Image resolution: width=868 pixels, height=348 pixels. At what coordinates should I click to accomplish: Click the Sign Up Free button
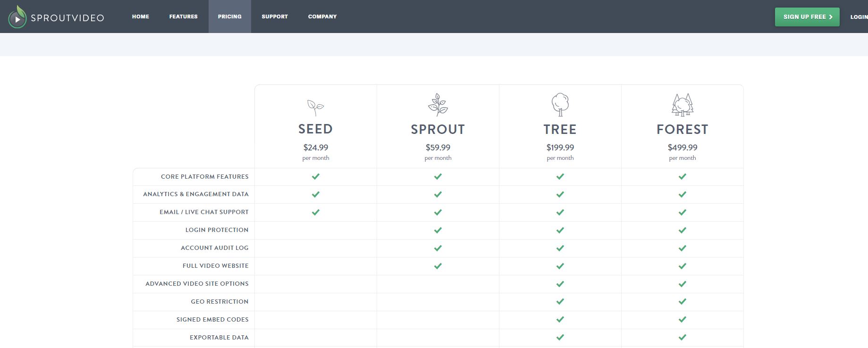pyautogui.click(x=807, y=17)
